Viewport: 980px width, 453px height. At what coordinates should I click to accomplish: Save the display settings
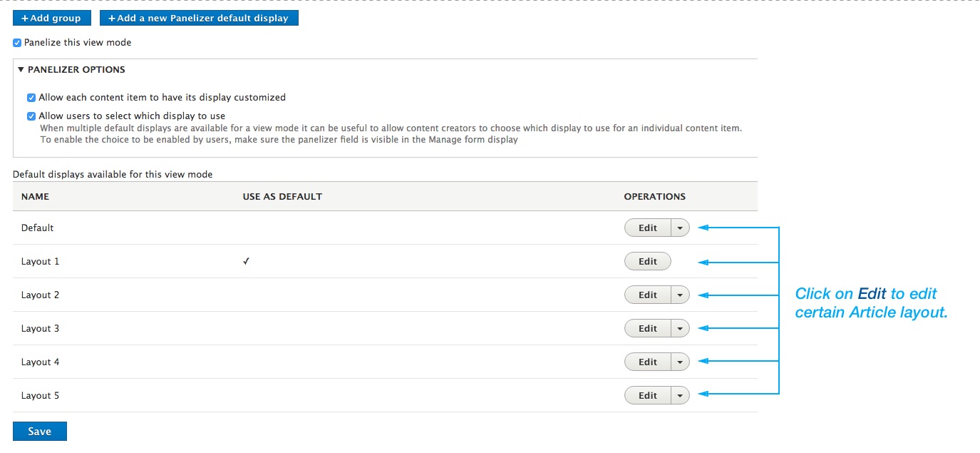40,432
